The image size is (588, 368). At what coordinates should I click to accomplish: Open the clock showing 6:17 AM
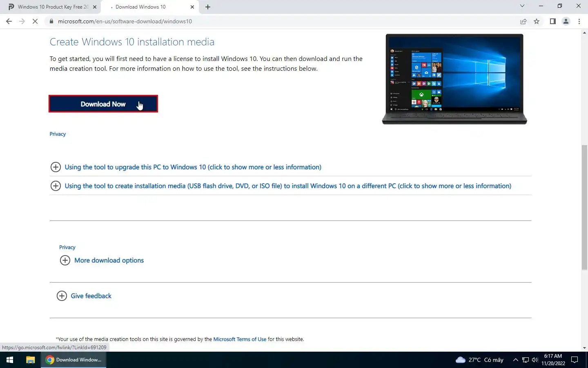pos(553,360)
